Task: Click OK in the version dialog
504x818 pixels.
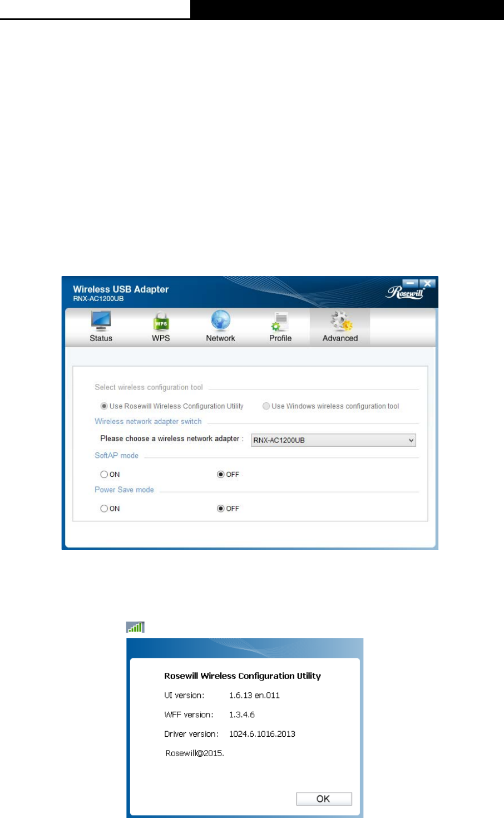Action: (x=324, y=799)
